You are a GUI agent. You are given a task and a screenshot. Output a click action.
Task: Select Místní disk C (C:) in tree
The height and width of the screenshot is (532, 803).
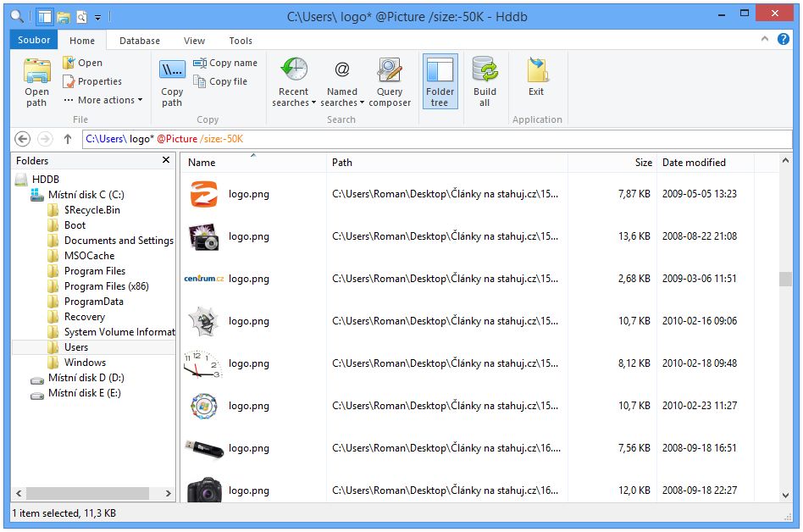pyautogui.click(x=78, y=195)
